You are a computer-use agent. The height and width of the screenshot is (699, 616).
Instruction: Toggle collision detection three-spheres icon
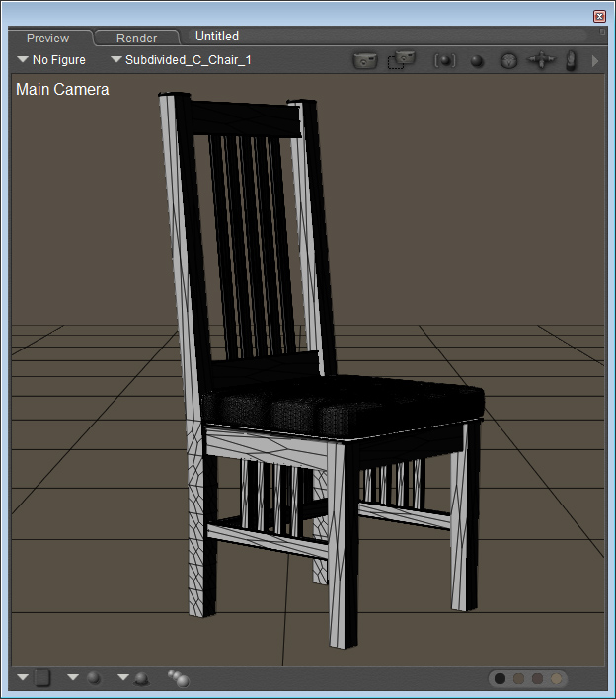[x=179, y=678]
